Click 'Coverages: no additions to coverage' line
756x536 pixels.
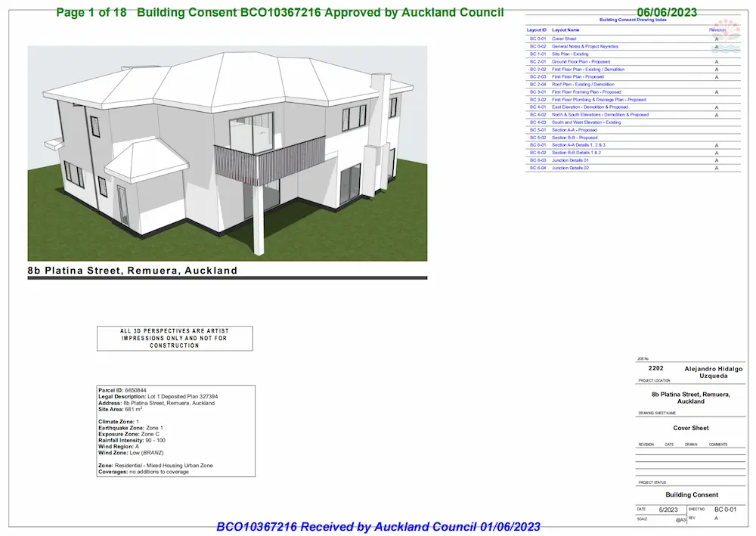(x=144, y=472)
